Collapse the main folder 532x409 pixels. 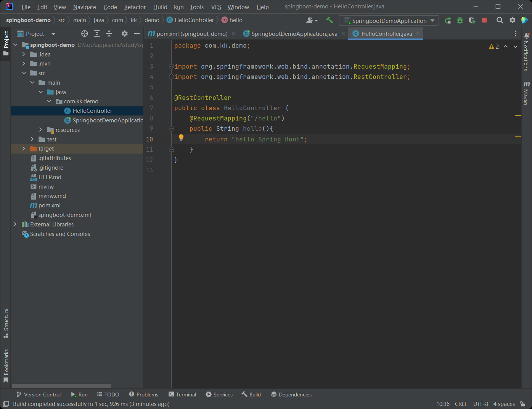tap(32, 83)
